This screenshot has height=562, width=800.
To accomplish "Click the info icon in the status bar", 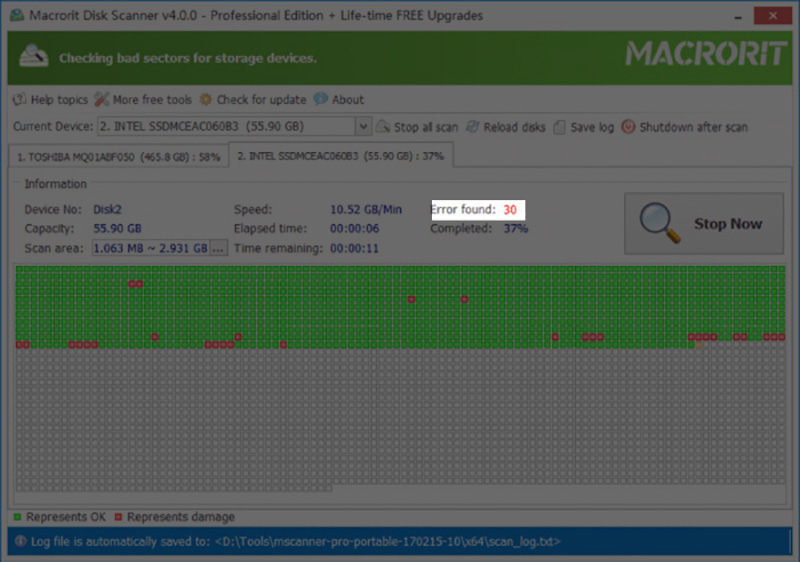I will (20, 541).
